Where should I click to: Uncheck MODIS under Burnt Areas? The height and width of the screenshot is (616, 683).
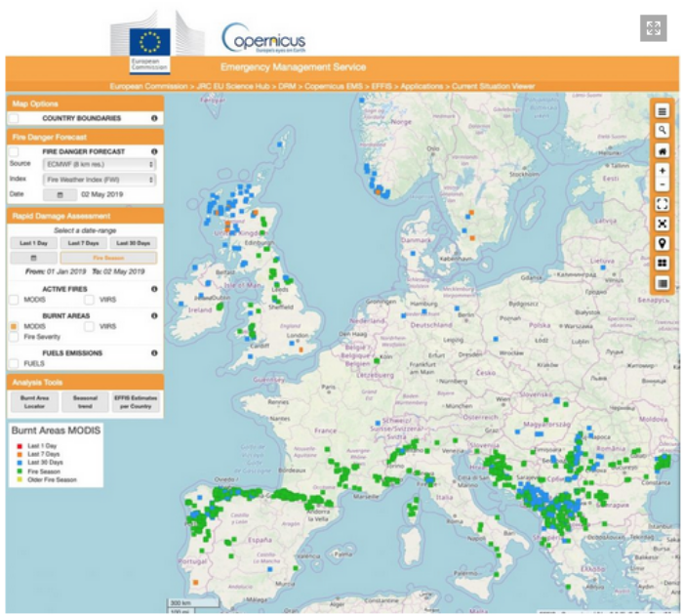[14, 325]
